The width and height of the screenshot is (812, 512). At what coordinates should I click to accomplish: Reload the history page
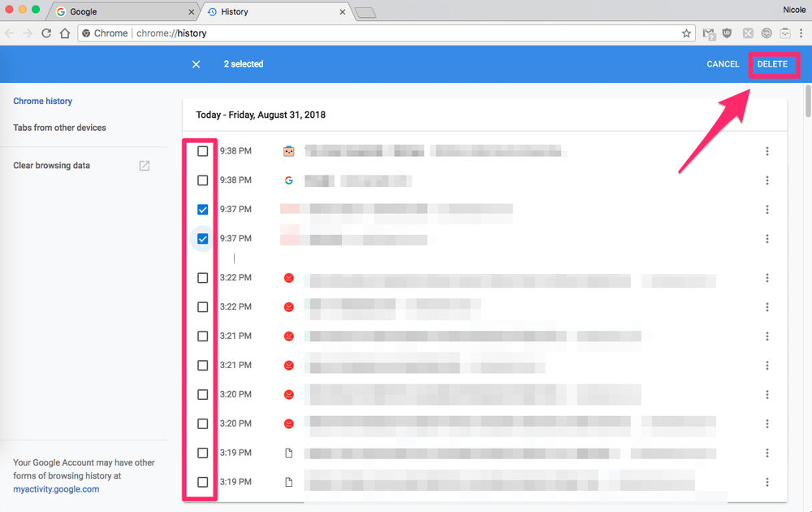[x=46, y=33]
